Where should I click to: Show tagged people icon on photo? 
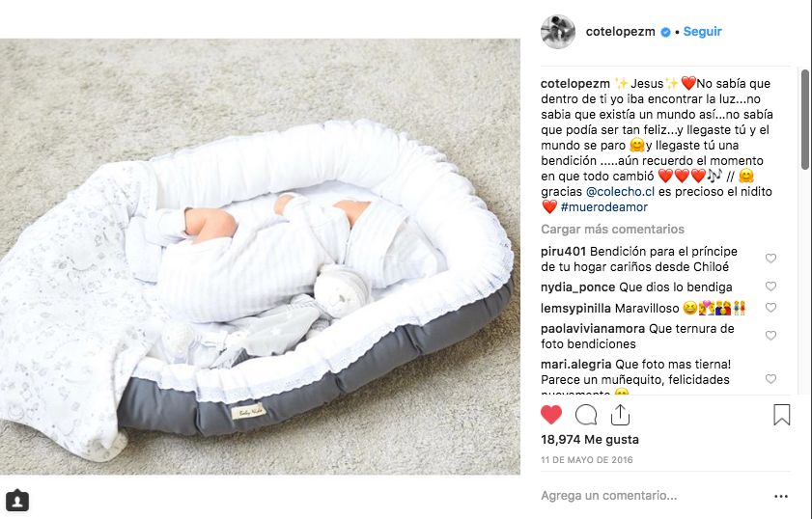tap(17, 501)
